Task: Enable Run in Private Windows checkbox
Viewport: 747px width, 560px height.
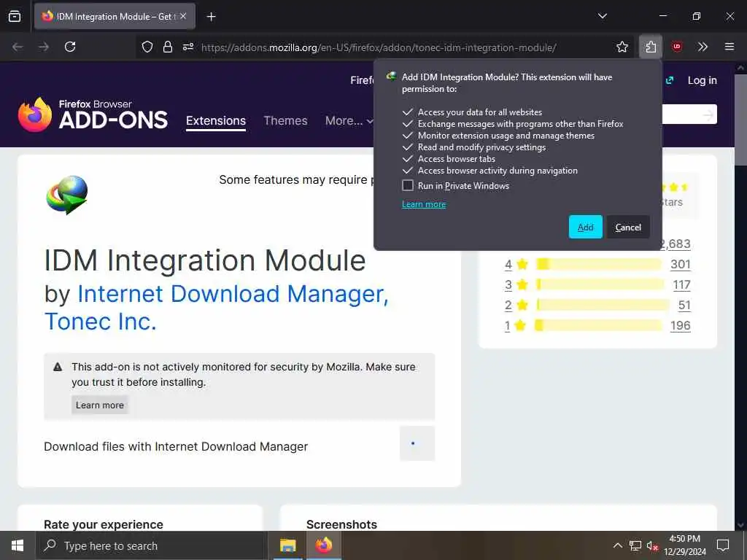Action: (x=408, y=185)
